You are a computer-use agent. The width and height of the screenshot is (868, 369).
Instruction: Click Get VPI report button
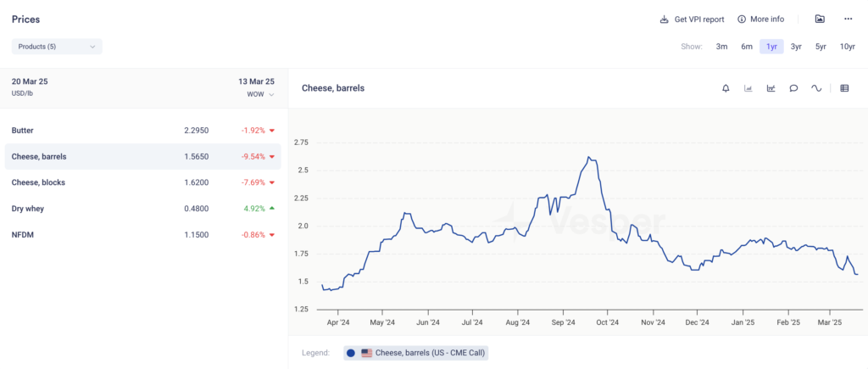(692, 19)
